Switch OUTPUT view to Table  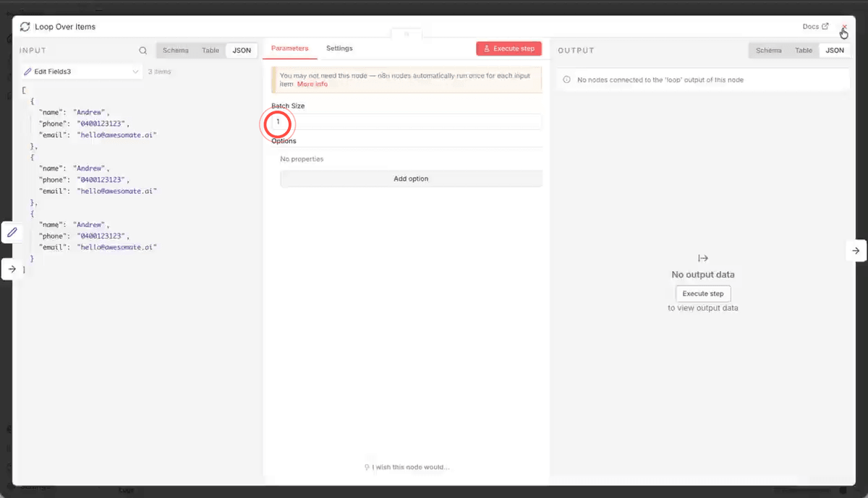click(804, 50)
